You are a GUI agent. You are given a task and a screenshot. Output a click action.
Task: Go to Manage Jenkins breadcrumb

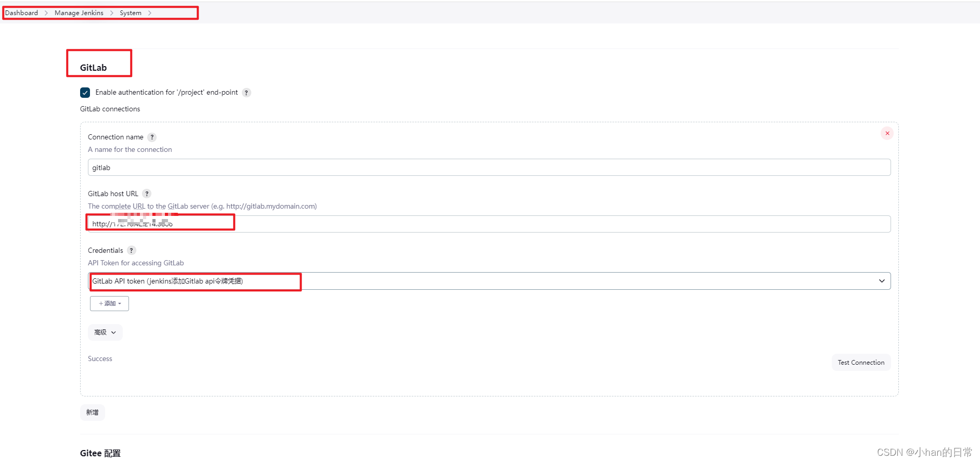(79, 13)
